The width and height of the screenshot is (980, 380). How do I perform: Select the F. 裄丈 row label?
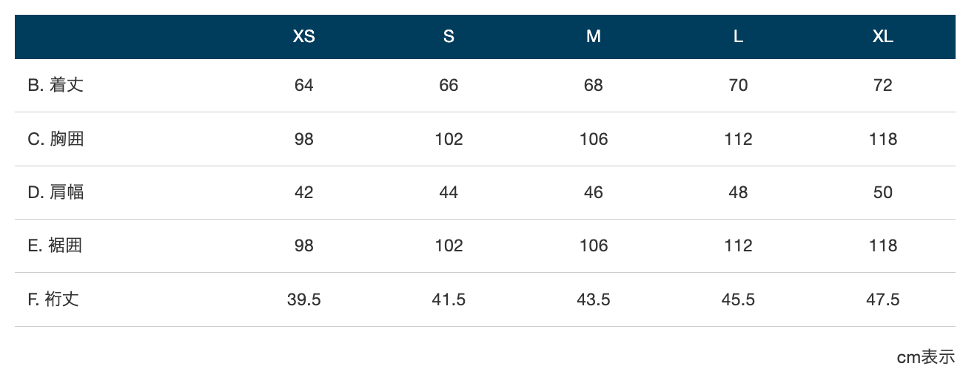tap(53, 299)
